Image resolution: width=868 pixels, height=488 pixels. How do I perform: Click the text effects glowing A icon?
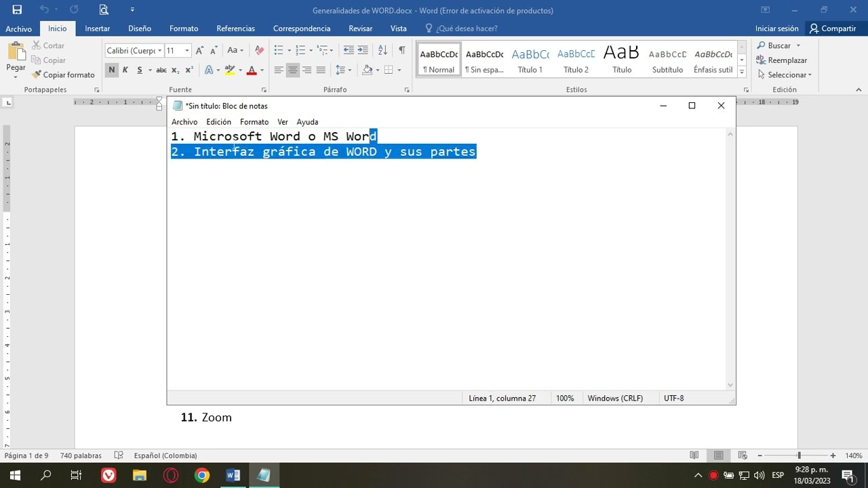click(x=209, y=70)
